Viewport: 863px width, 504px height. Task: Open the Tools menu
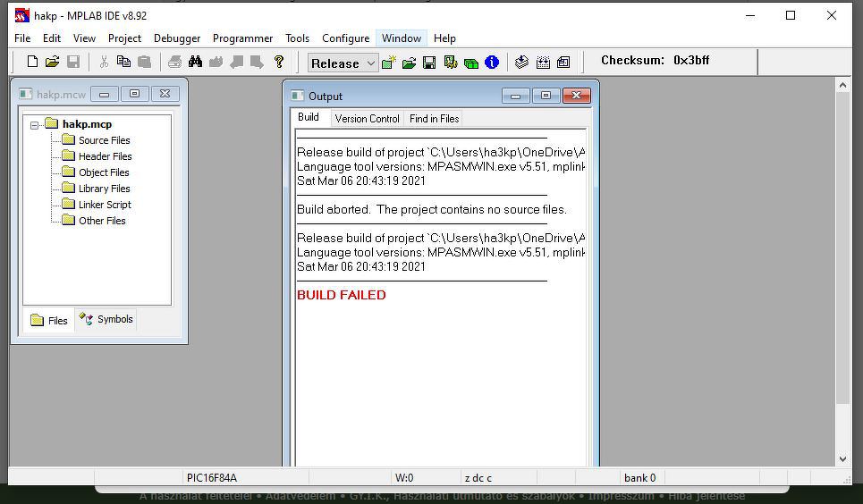(x=297, y=38)
